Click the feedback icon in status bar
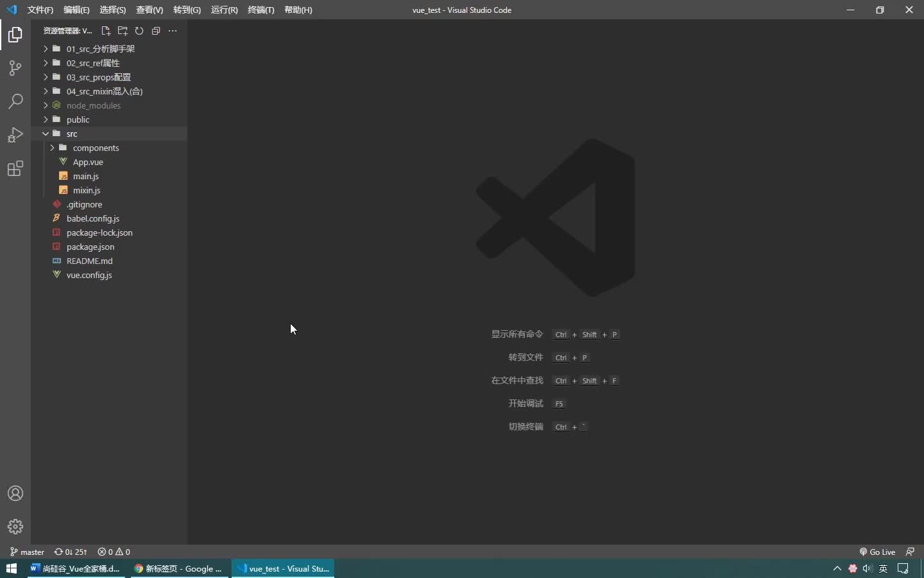Screen dimensions: 924x578 [910, 552]
